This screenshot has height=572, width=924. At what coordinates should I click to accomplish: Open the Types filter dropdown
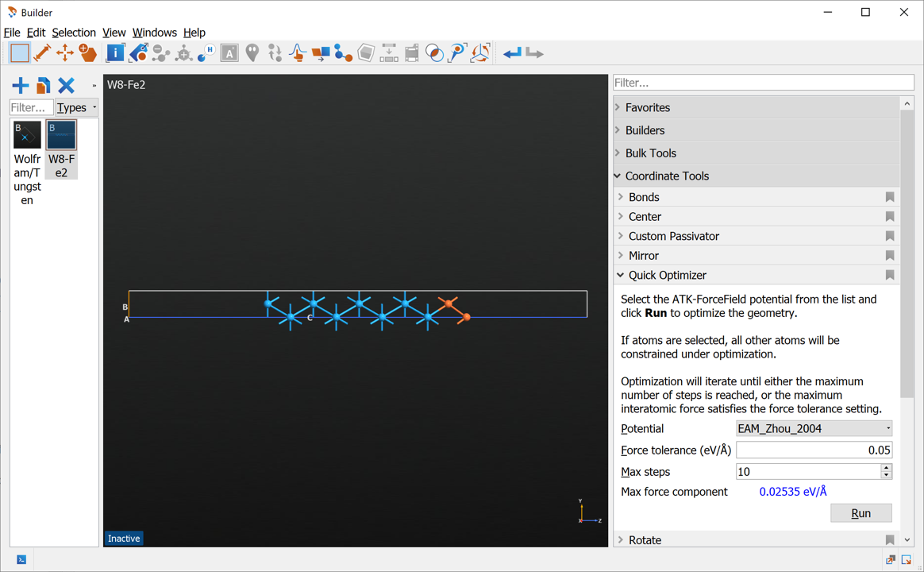(77, 108)
